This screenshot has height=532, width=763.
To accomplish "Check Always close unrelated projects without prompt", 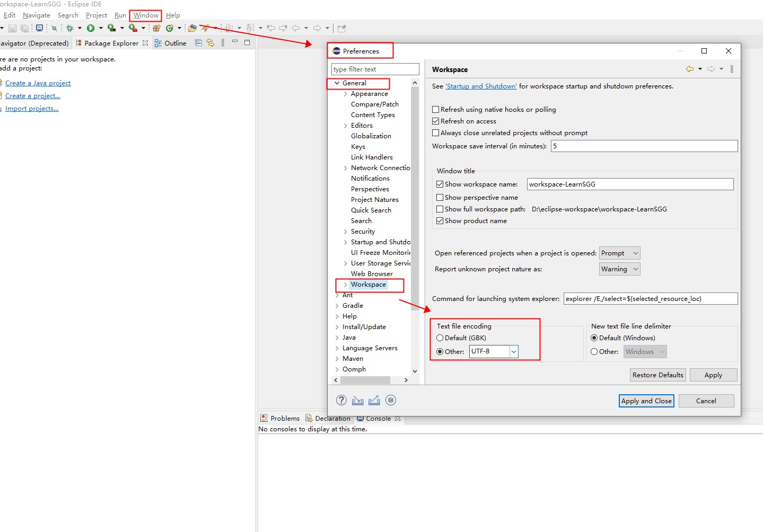I will tap(436, 133).
